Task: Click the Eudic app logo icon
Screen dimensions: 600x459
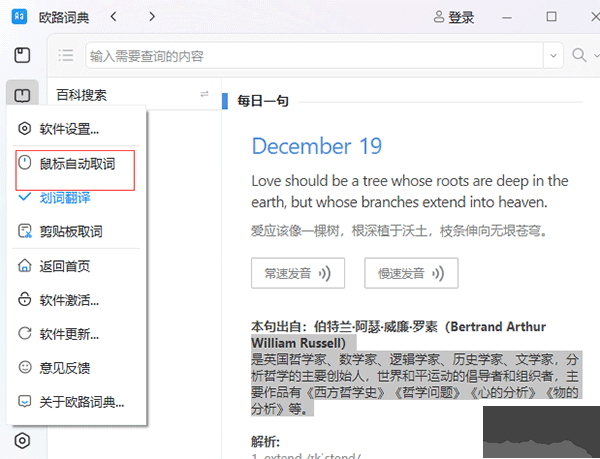Action: coord(20,16)
